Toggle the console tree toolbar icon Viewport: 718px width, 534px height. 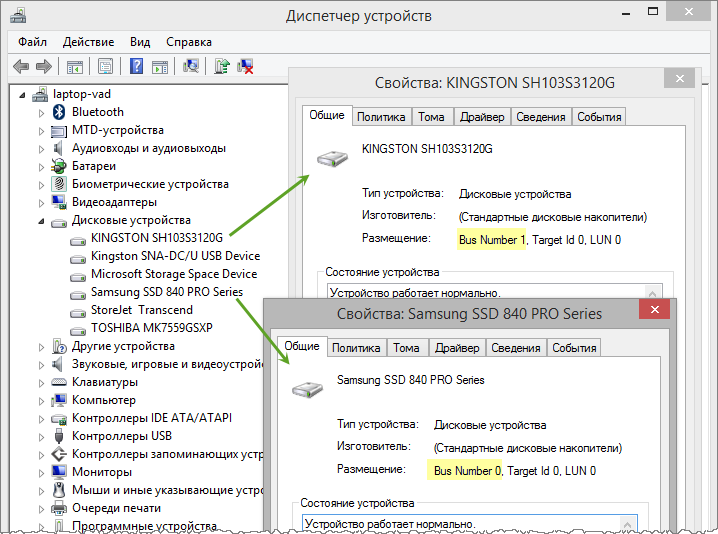click(x=75, y=67)
